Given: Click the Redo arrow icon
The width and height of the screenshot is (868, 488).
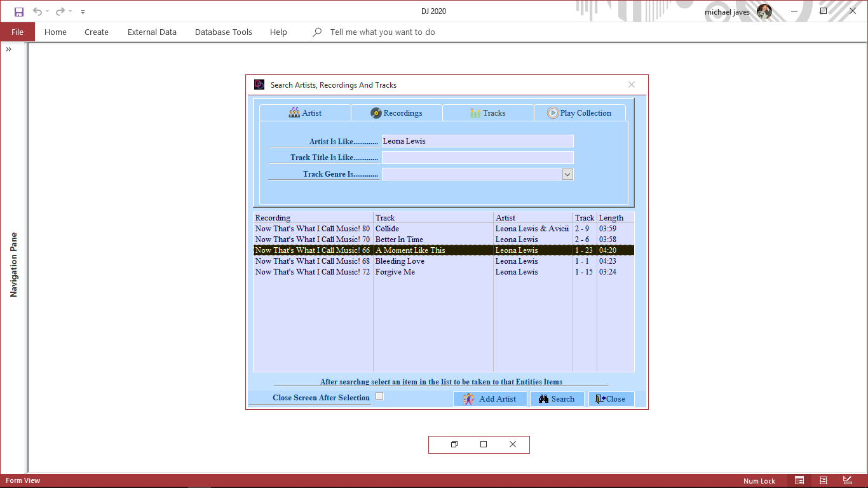Looking at the screenshot, I should point(60,11).
